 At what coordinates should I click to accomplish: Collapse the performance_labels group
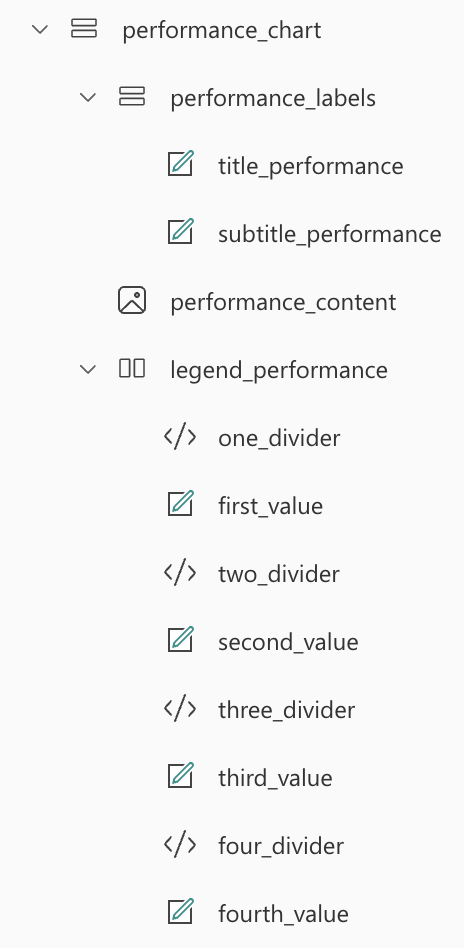point(88,97)
